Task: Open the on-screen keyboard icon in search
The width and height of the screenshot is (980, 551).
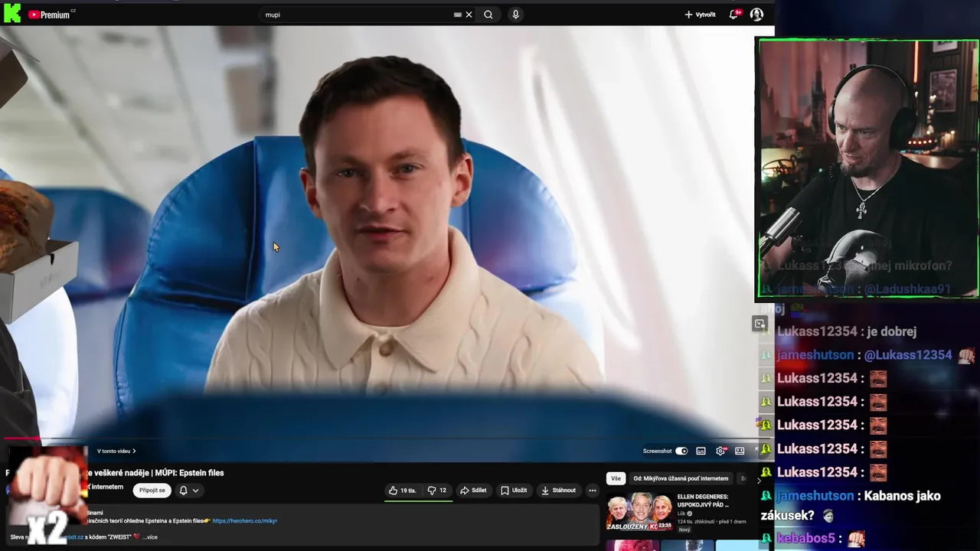Action: [x=457, y=15]
